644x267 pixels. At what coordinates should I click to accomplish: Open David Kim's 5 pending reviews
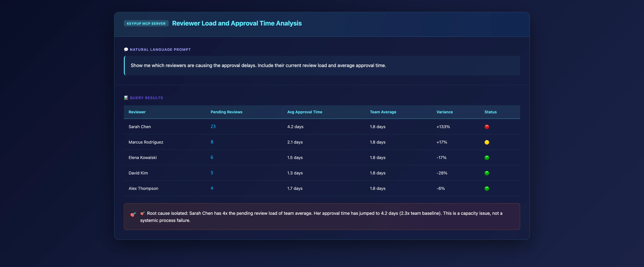(212, 173)
